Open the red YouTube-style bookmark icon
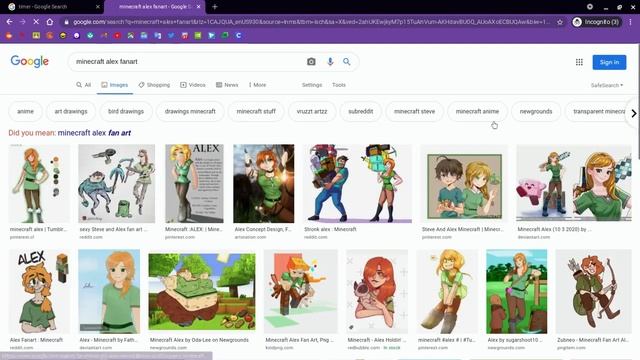The width and height of the screenshot is (640, 360). pyautogui.click(x=117, y=36)
